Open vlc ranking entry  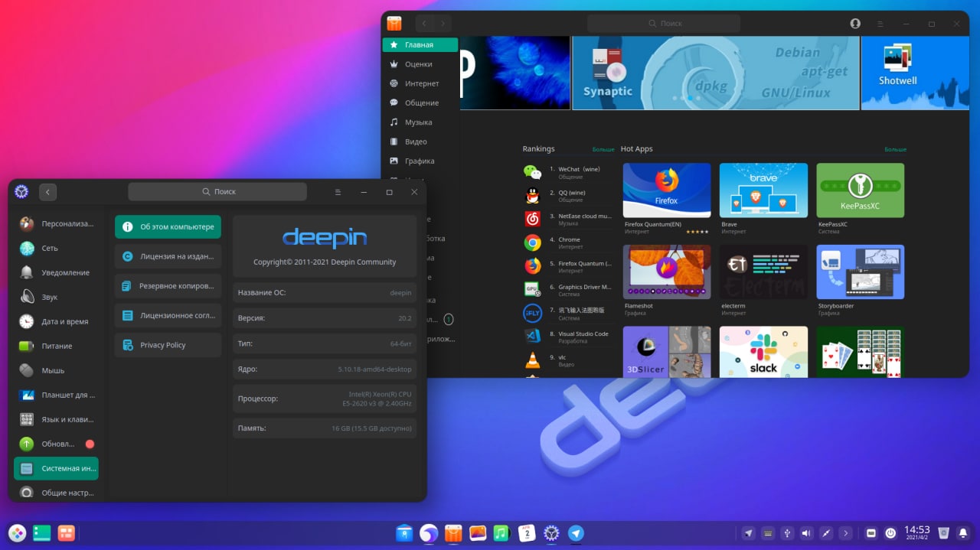pos(567,360)
